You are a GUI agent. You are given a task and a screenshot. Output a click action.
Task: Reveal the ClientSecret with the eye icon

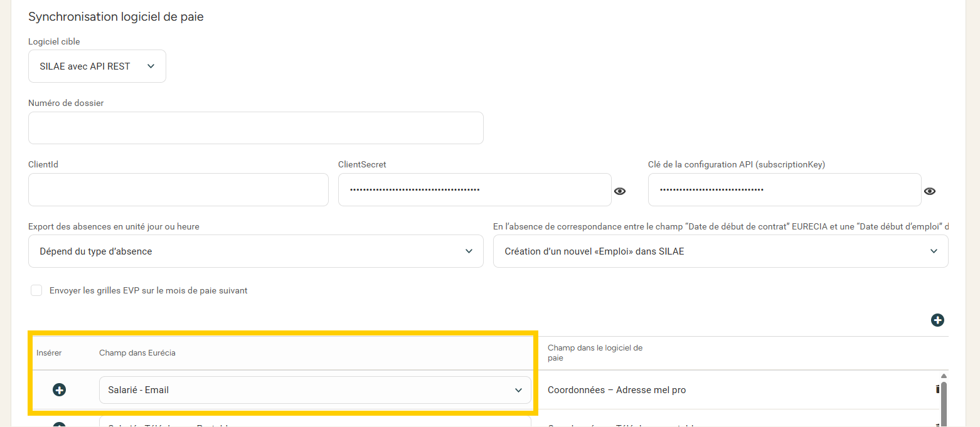[620, 191]
